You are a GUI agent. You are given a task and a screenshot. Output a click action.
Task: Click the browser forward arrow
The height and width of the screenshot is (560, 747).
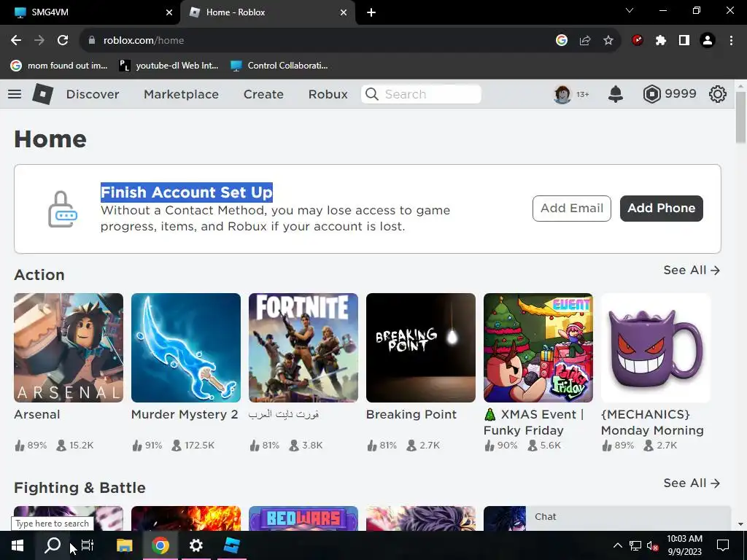pyautogui.click(x=39, y=41)
